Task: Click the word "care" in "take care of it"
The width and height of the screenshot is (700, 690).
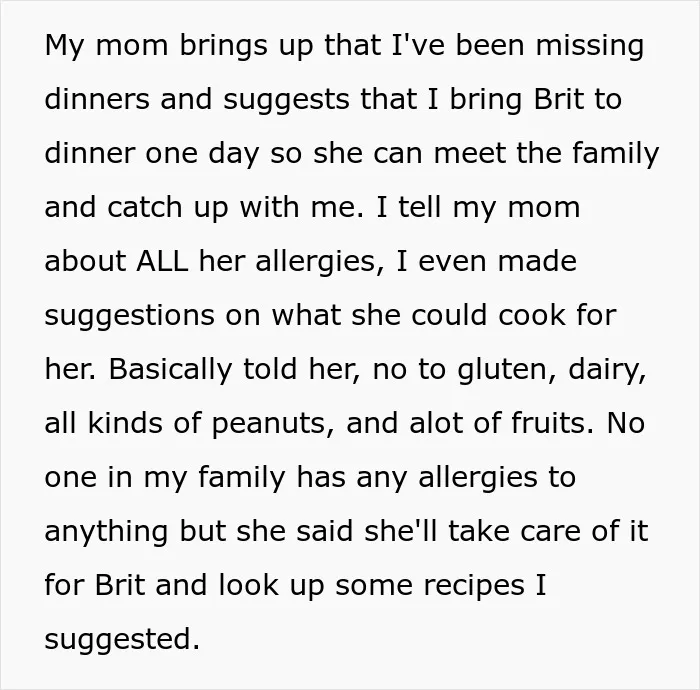Action: [x=550, y=532]
